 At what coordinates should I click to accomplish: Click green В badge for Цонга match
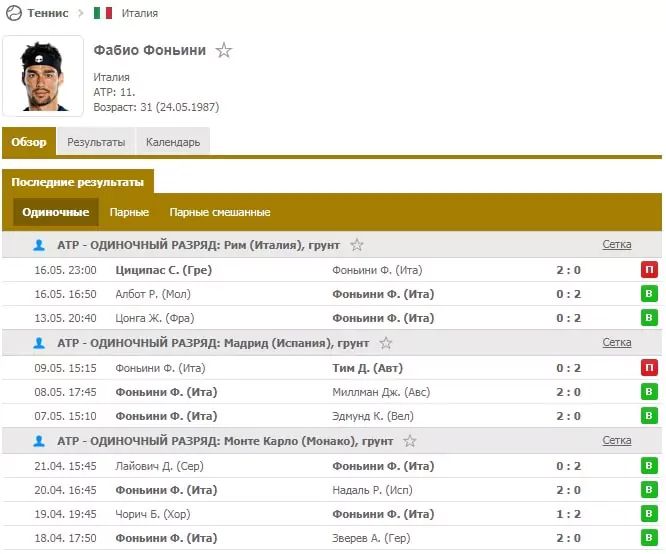(x=649, y=317)
